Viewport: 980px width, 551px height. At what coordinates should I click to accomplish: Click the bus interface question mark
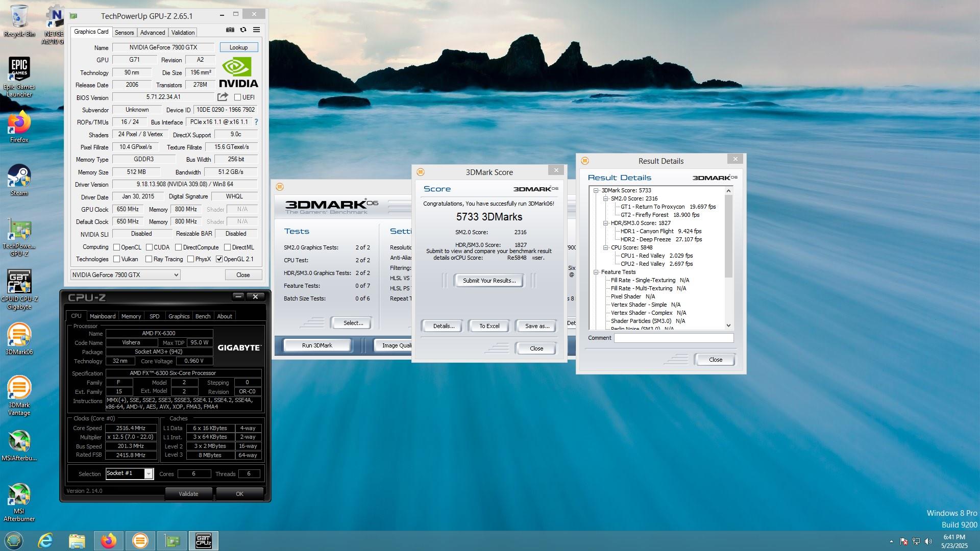coord(256,122)
